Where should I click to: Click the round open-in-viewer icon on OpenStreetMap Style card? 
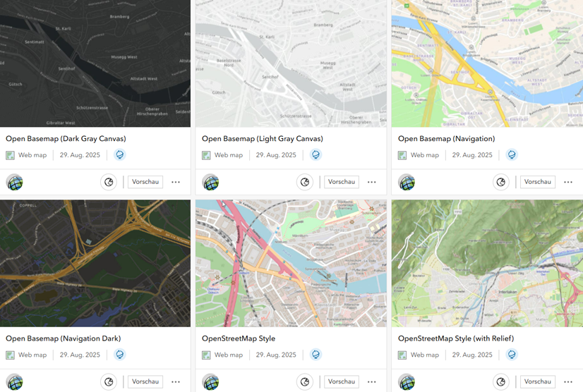tap(305, 381)
